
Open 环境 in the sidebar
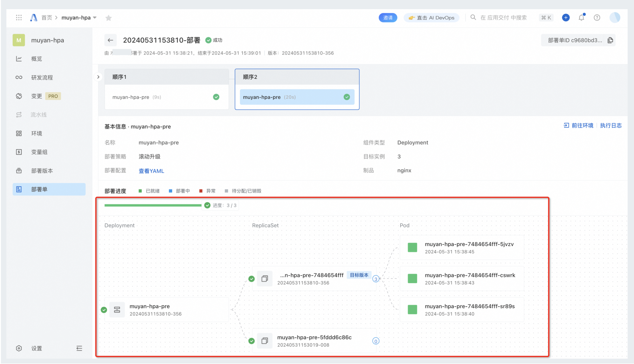[49, 133]
